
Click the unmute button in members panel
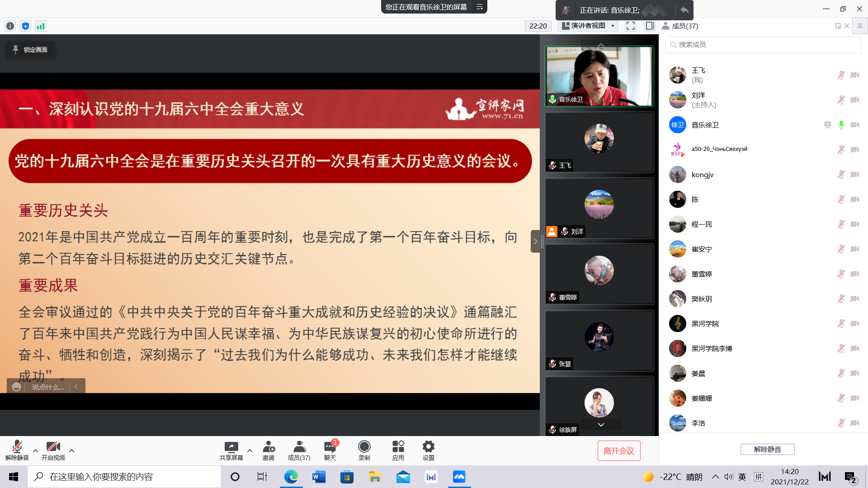(767, 449)
